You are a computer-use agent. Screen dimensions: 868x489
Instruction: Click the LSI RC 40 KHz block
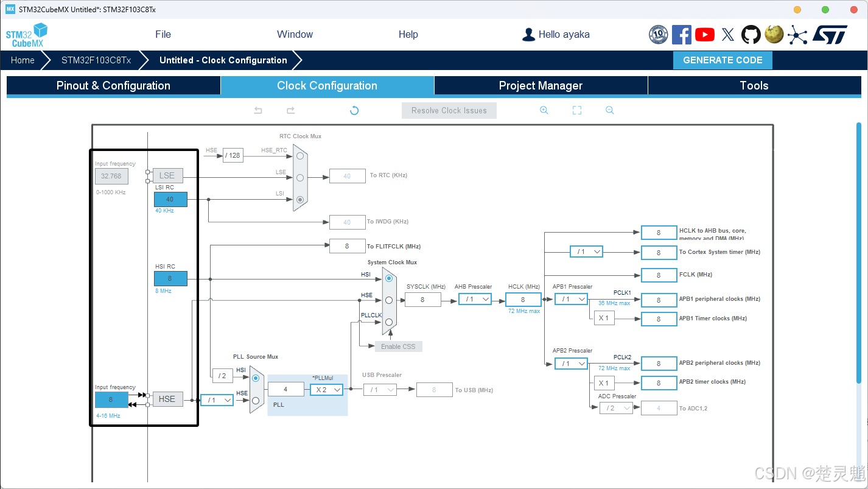pyautogui.click(x=170, y=199)
